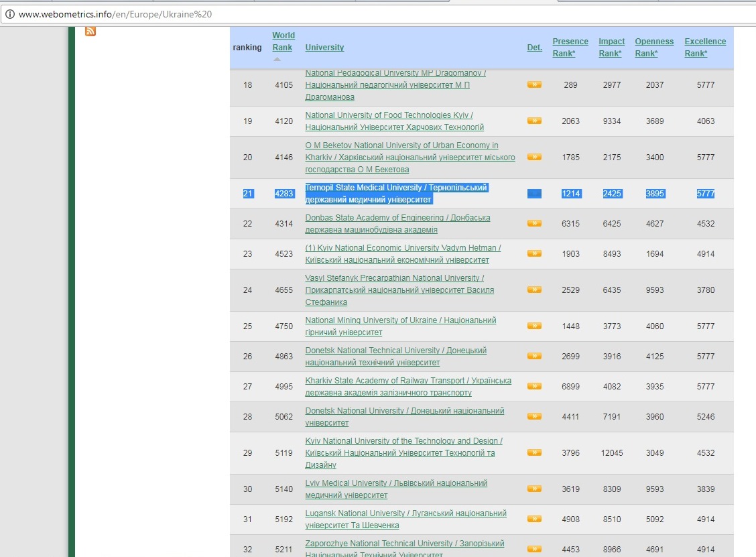
Task: Click the site info icon in address bar
Action: tap(10, 14)
